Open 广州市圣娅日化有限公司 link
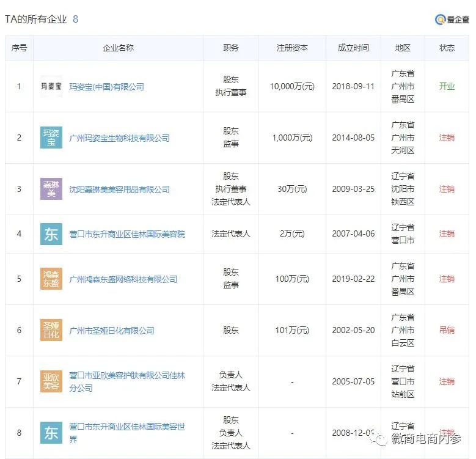The image size is (476, 459). [x=112, y=331]
